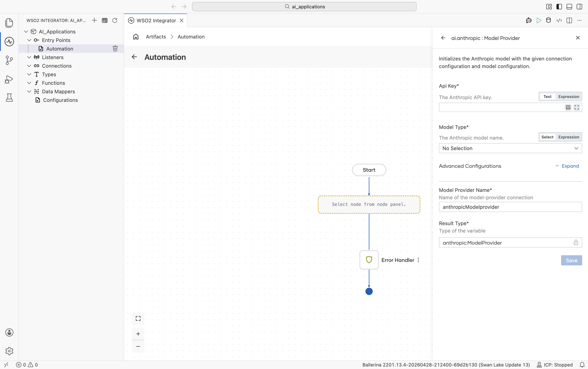This screenshot has width=588, height=369.
Task: Open Error Handler options menu
Action: [418, 260]
